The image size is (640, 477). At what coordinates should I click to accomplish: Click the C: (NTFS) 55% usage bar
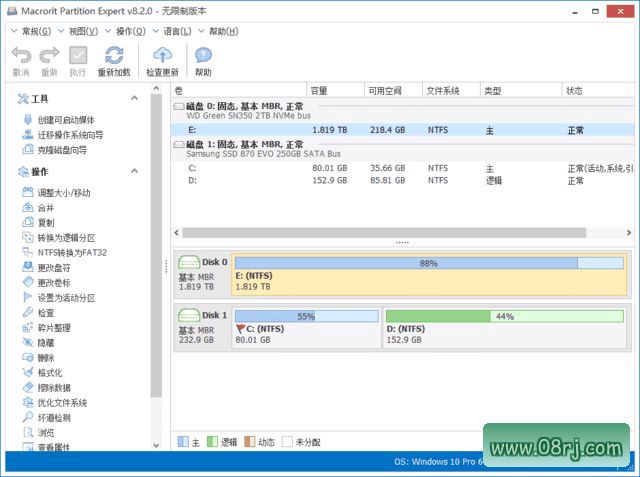(x=307, y=316)
